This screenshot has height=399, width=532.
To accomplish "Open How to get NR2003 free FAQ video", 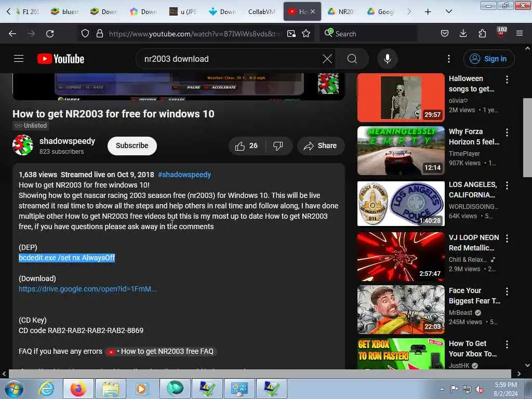I will 161,351.
